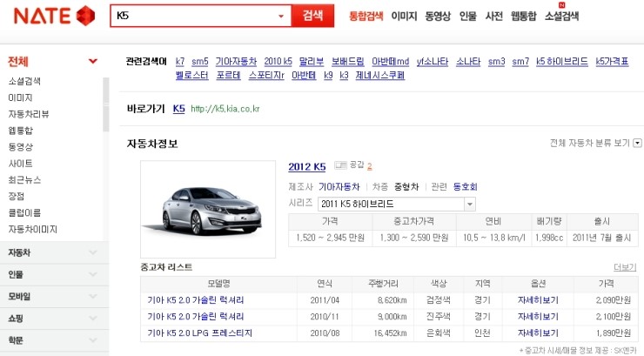
Task: Open the 2011/04 기아 K5 2.0 가솔린 럭셔리 listing
Action: click(x=196, y=300)
